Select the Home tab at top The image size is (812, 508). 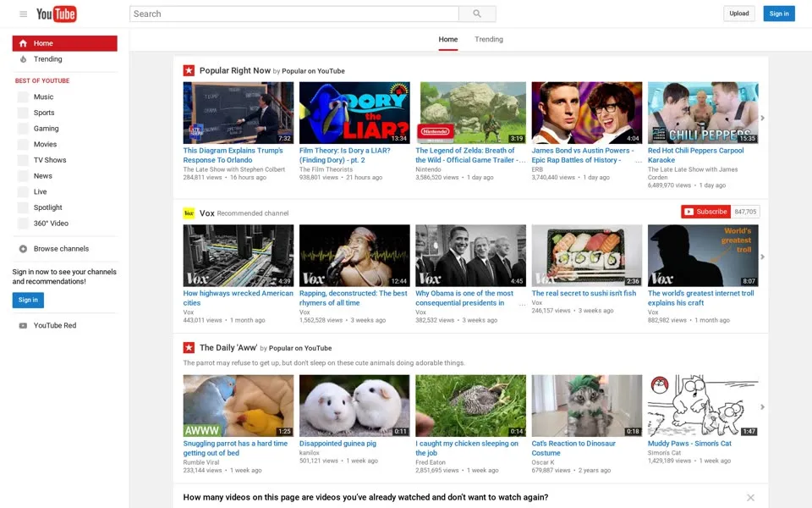[x=448, y=40]
